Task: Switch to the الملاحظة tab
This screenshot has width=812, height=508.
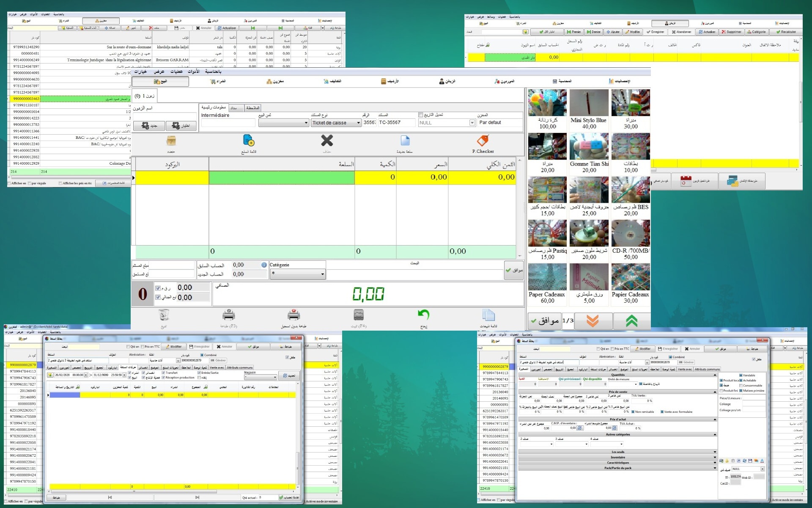Action: click(x=252, y=108)
